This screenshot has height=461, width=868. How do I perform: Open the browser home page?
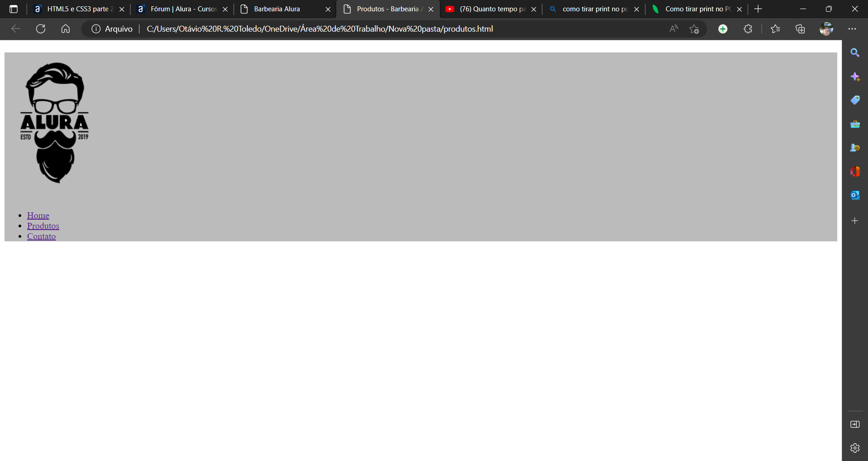point(66,29)
